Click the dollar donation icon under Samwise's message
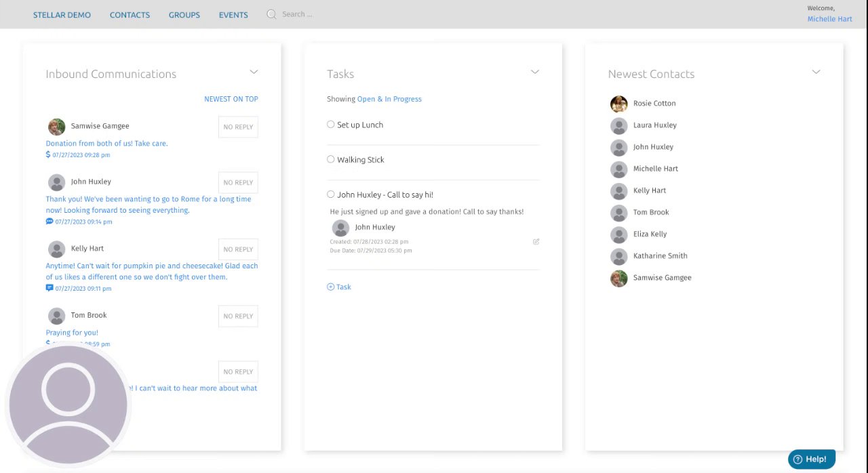Screen dimensions: 868x473 point(48,155)
